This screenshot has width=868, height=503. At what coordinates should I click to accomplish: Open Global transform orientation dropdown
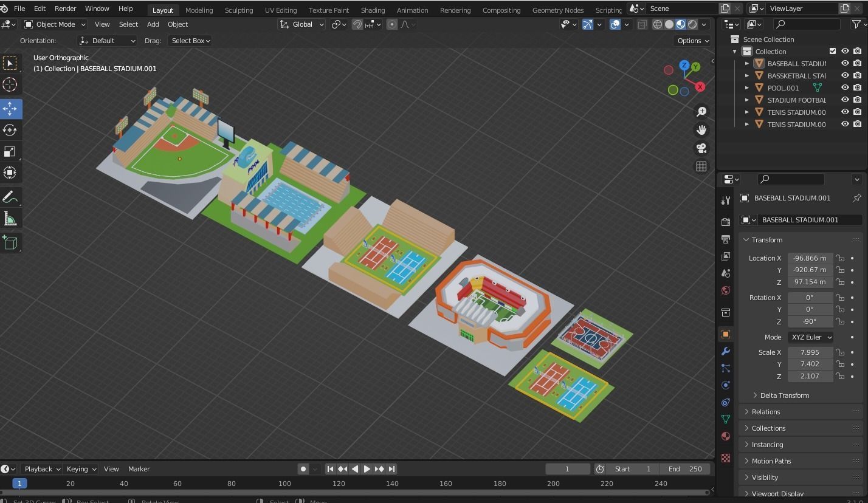[x=302, y=24]
